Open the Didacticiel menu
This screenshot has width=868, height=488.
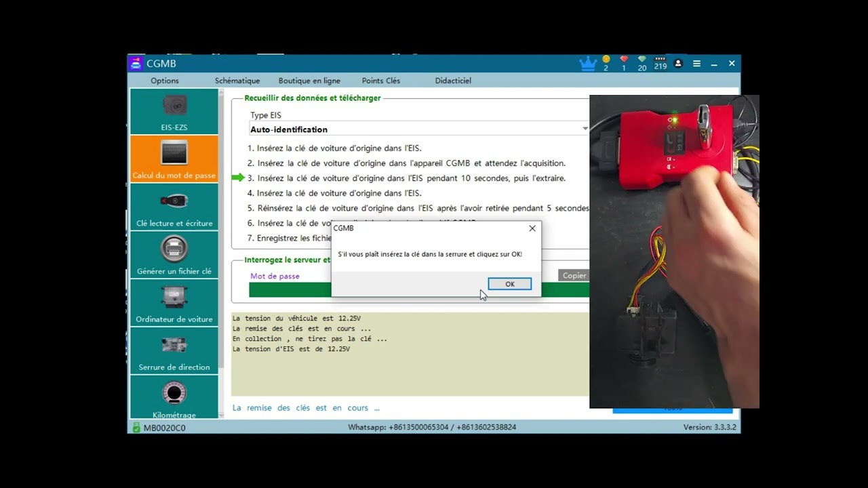coord(453,81)
